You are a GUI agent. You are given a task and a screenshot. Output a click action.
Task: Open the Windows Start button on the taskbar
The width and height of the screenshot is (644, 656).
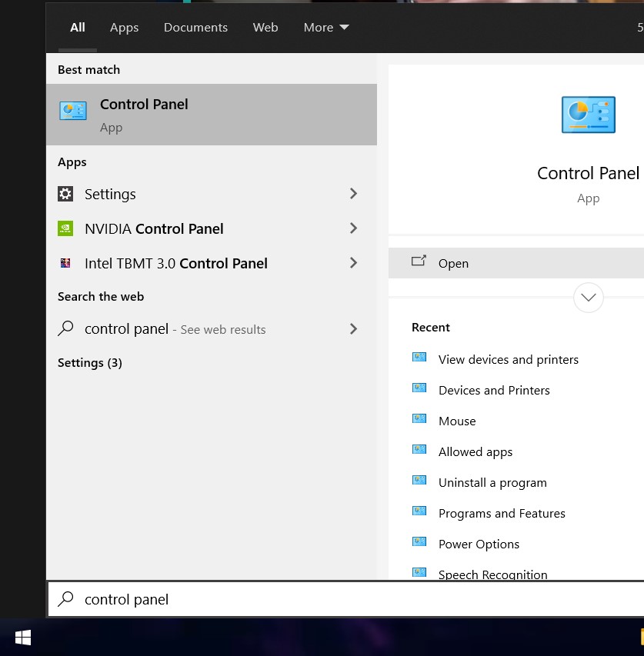[23, 638]
